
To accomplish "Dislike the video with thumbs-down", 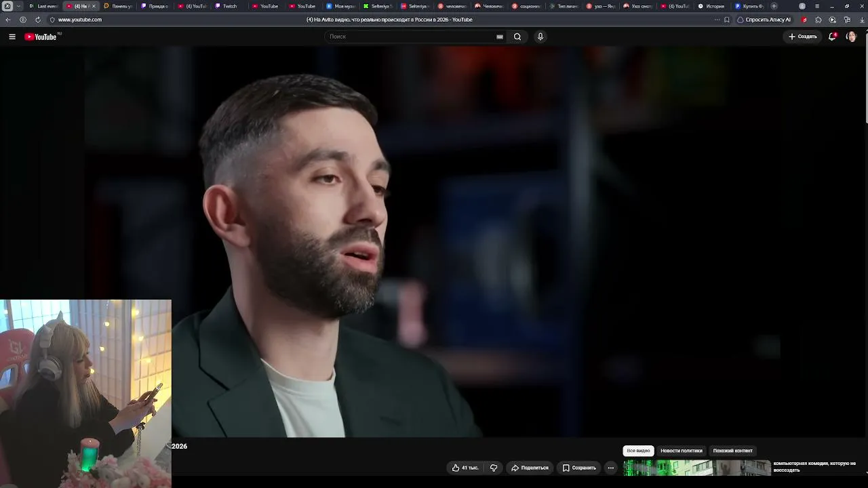I will [494, 468].
